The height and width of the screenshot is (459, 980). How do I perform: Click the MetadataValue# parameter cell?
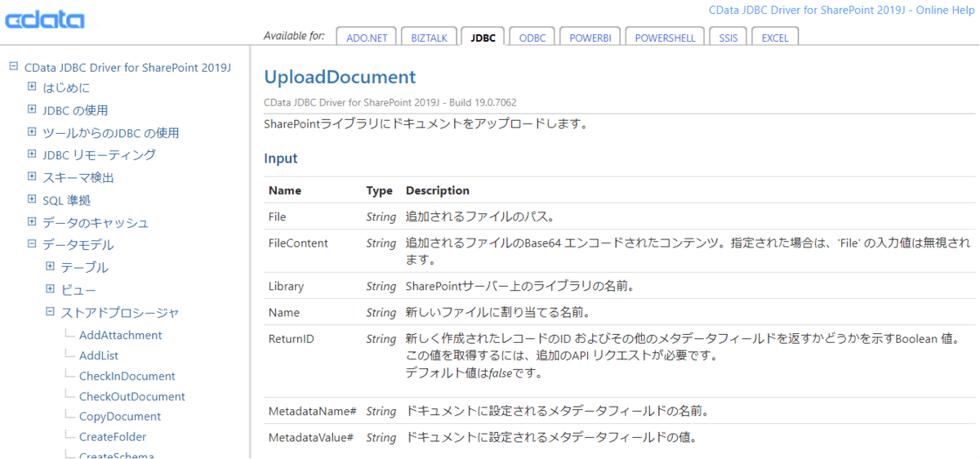(311, 437)
